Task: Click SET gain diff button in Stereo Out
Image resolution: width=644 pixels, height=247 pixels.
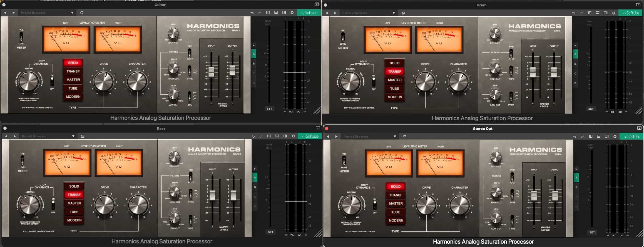Action: point(592,232)
